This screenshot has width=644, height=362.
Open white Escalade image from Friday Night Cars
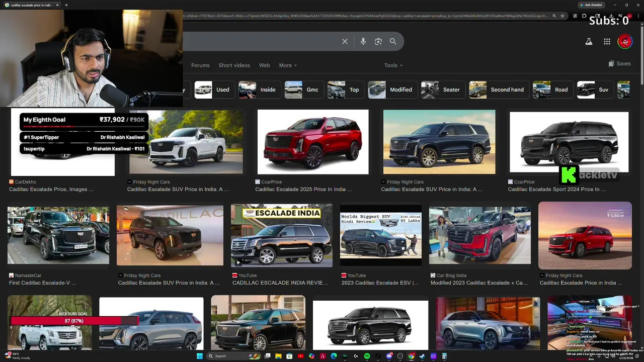click(x=186, y=142)
